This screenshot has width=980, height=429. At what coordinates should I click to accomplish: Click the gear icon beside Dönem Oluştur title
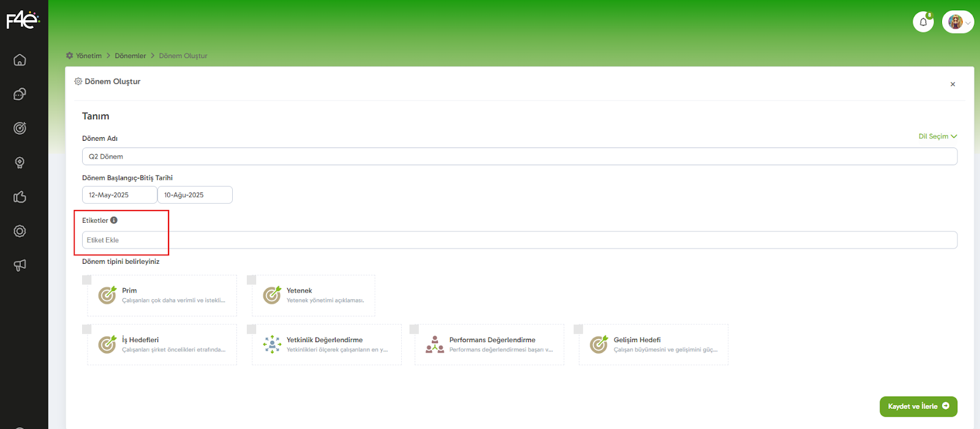[78, 81]
